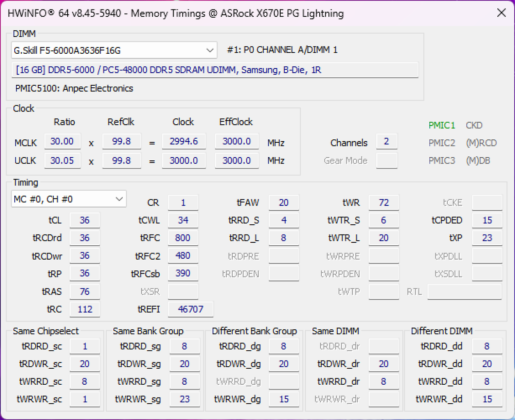Viewport: 515px width, 420px height.
Task: Click the tRFC value 800
Action: pyautogui.click(x=183, y=238)
